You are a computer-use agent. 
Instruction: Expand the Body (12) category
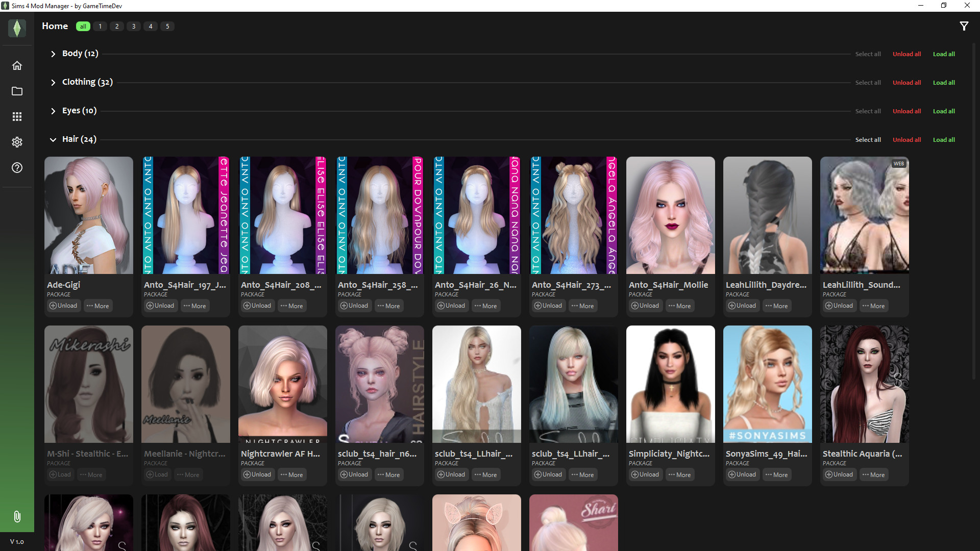click(53, 54)
